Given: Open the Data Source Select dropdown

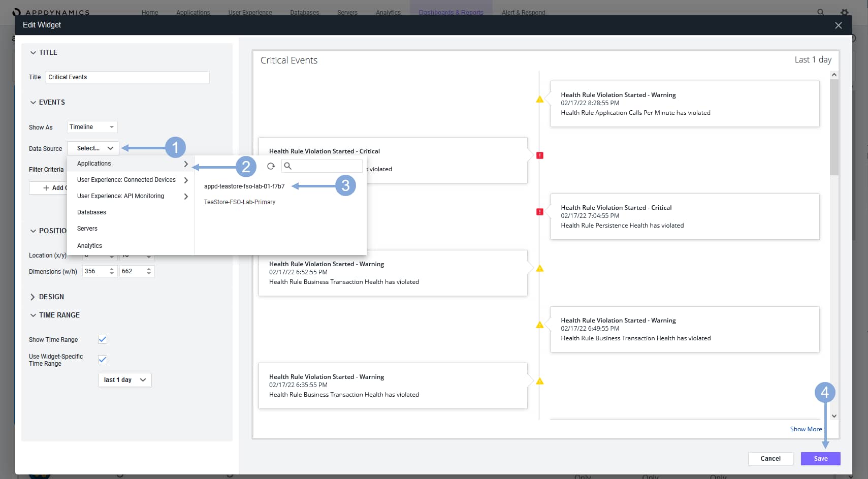Looking at the screenshot, I should pyautogui.click(x=93, y=148).
